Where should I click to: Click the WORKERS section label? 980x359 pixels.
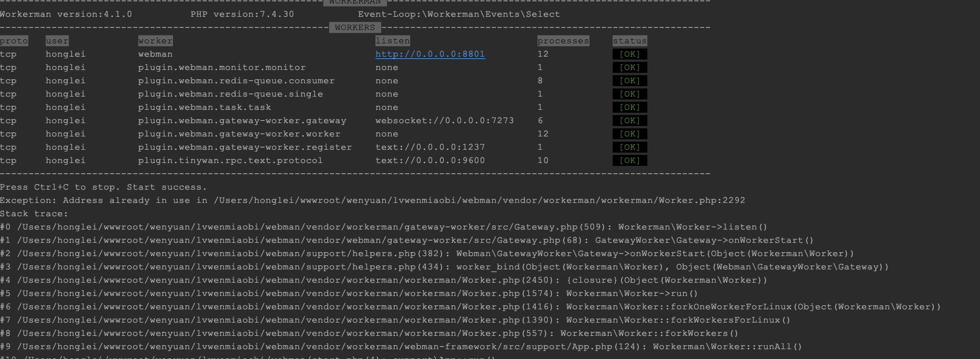tap(355, 28)
